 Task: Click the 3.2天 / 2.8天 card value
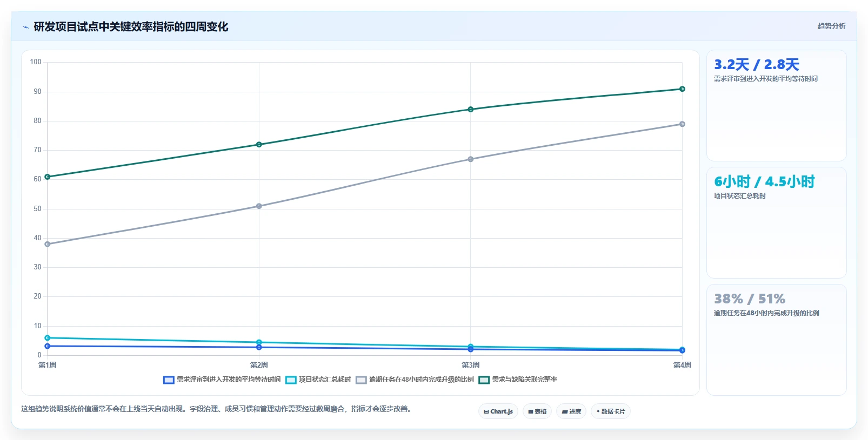756,65
